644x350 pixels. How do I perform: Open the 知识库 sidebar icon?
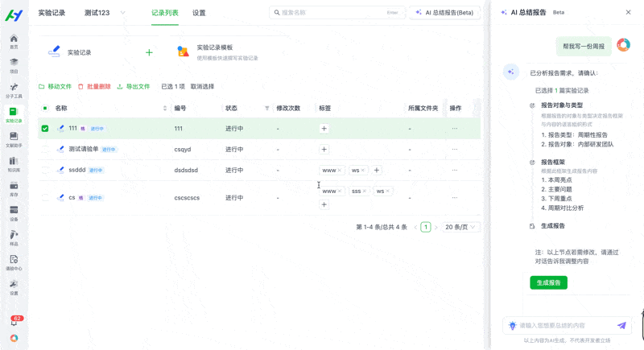click(x=14, y=164)
